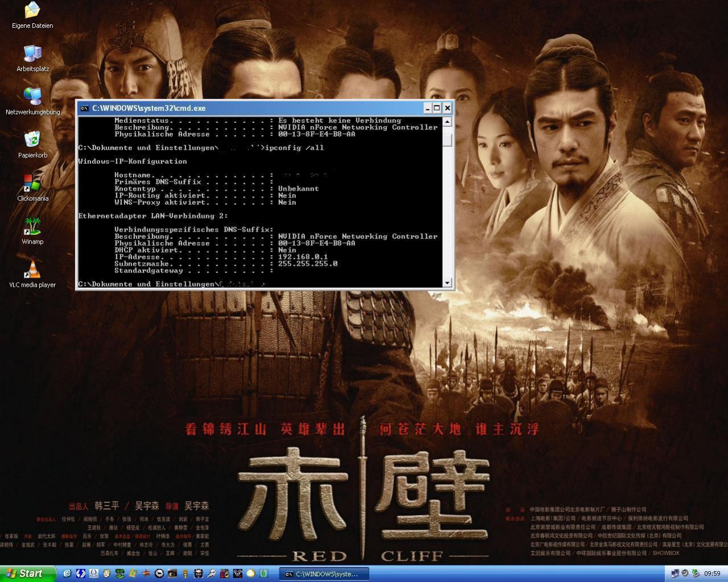
Task: Click the 'WINS-Proxy aktiviert' line
Action: (x=205, y=203)
